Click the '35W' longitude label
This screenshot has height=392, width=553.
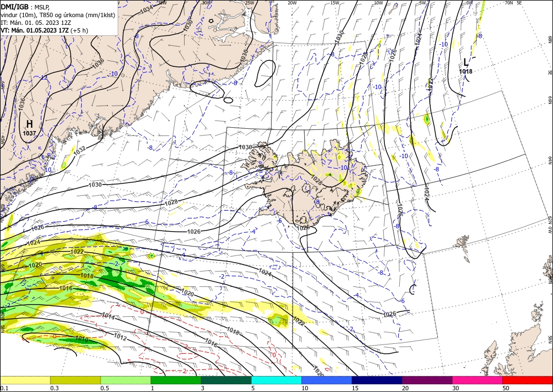point(162,3)
